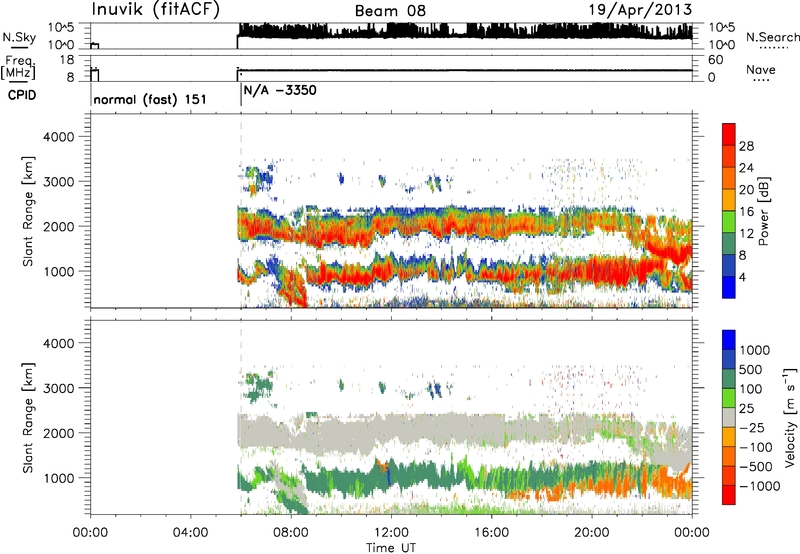Click the '16:00' time tick label
Image resolution: width=800 pixels, height=554 pixels.
tap(491, 533)
